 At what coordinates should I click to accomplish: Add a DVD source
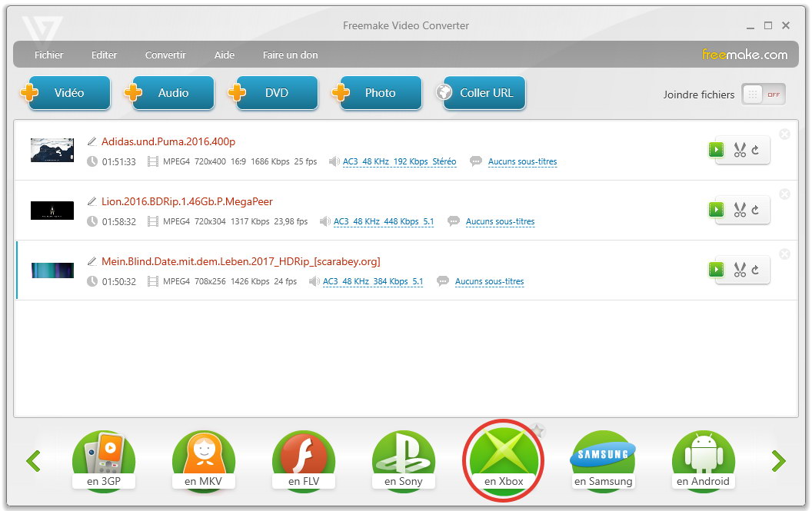[x=274, y=93]
